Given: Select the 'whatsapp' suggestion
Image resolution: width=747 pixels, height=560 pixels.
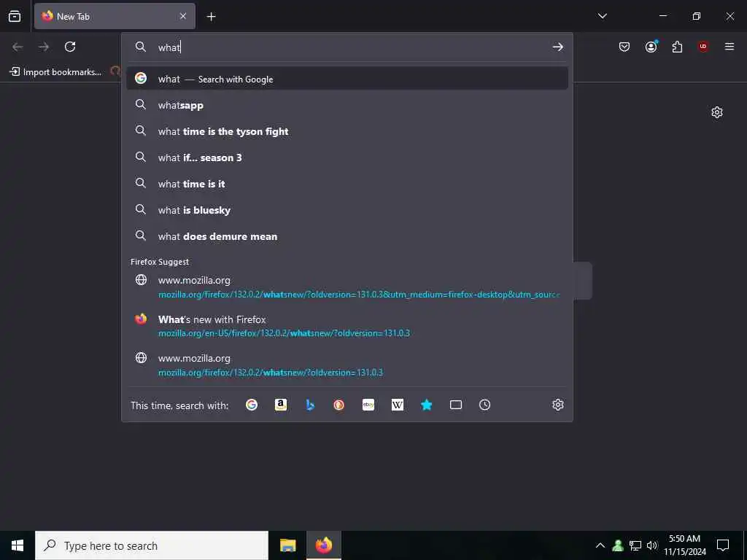Looking at the screenshot, I should coord(347,105).
